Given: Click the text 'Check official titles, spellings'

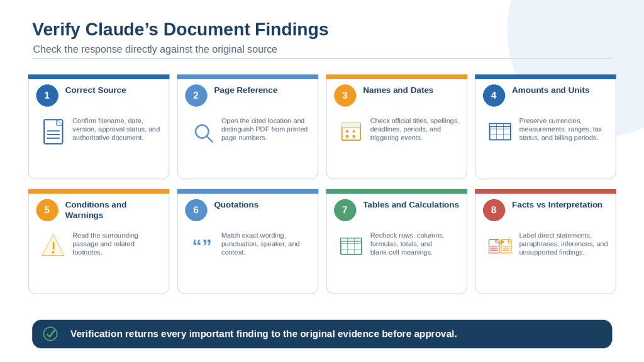Looking at the screenshot, I should [x=414, y=129].
